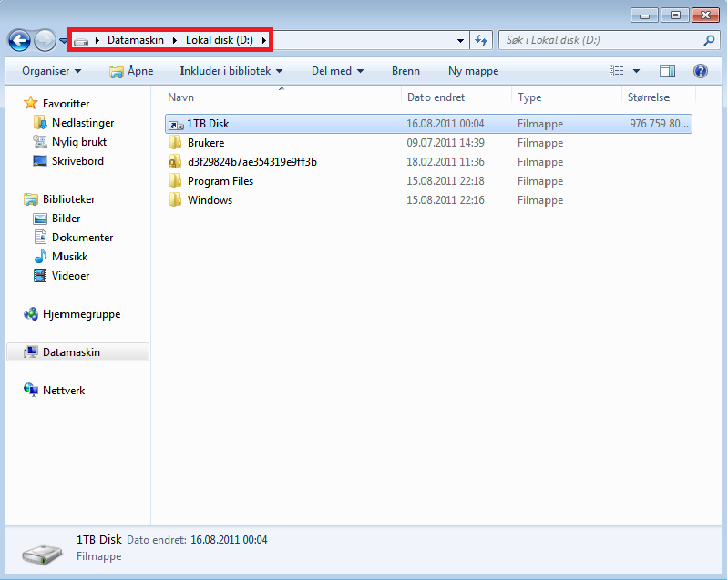
Task: Select Datamaskin in the address breadcrumb
Action: (136, 40)
